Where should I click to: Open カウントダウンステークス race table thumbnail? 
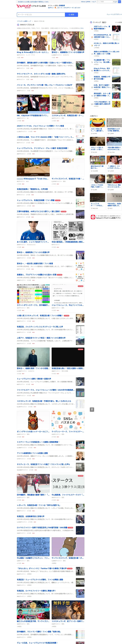point(33,294)
